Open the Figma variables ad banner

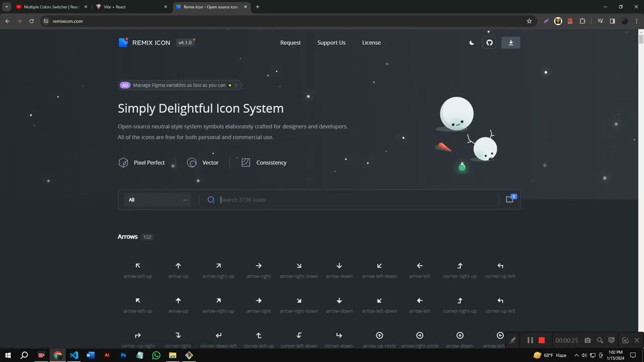coord(180,85)
